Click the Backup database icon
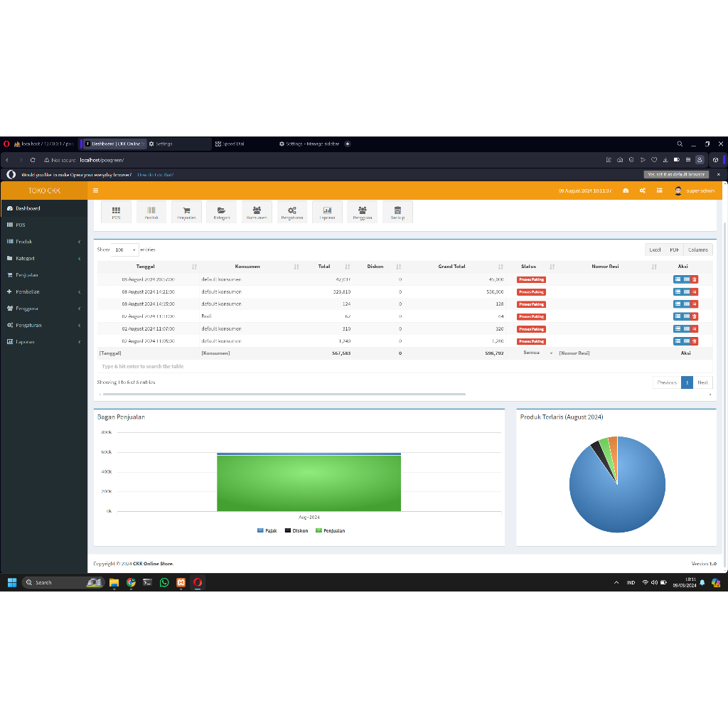Image resolution: width=728 pixels, height=728 pixels. [x=397, y=211]
